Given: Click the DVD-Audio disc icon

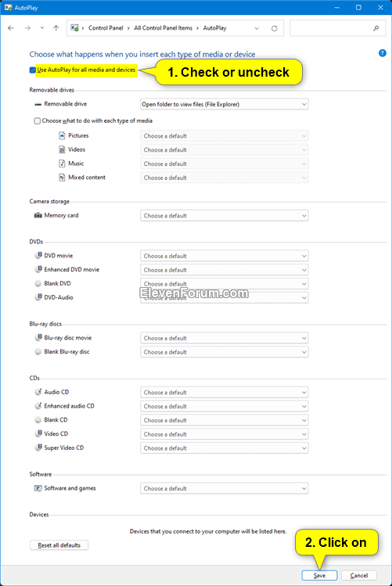Looking at the screenshot, I should [38, 297].
